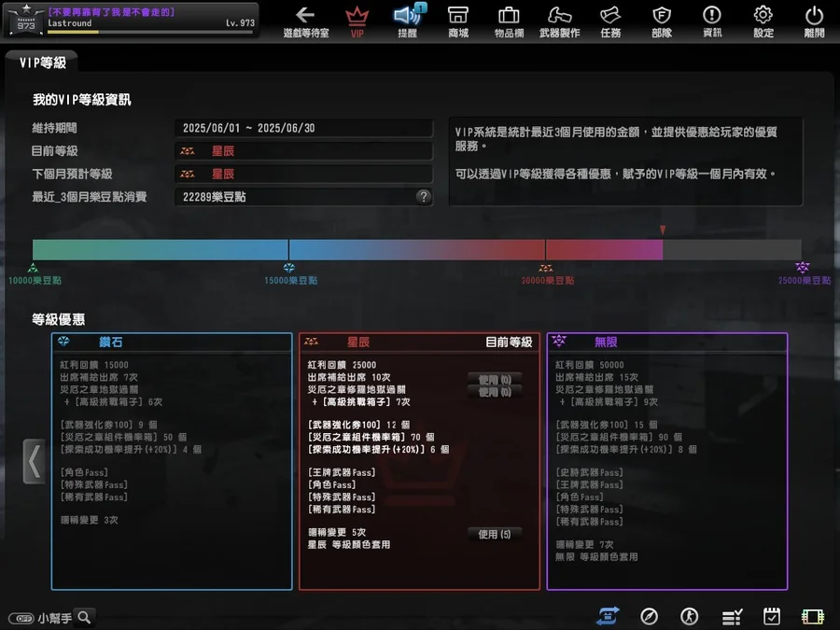Click [史詩武器Pass] in 無限 card

589,472
